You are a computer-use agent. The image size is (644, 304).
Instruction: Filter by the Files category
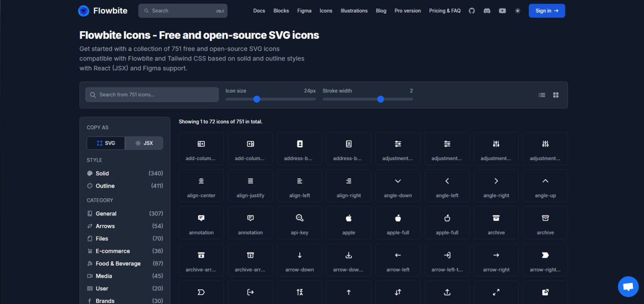tap(125, 239)
